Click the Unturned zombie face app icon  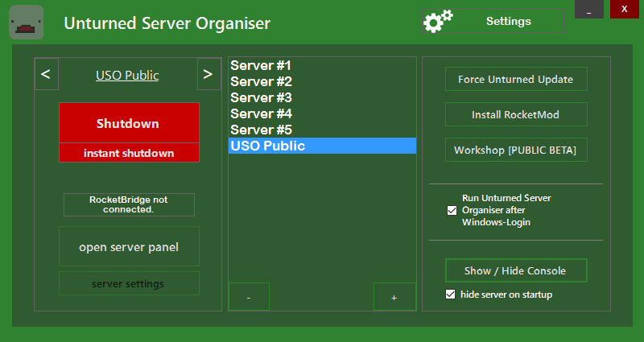click(x=27, y=23)
